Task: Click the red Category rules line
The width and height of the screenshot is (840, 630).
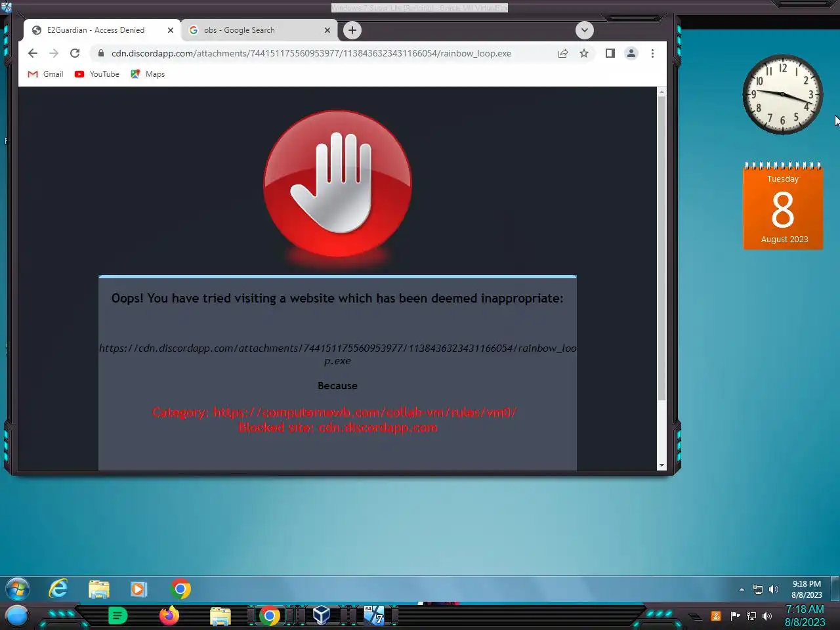Action: point(335,412)
